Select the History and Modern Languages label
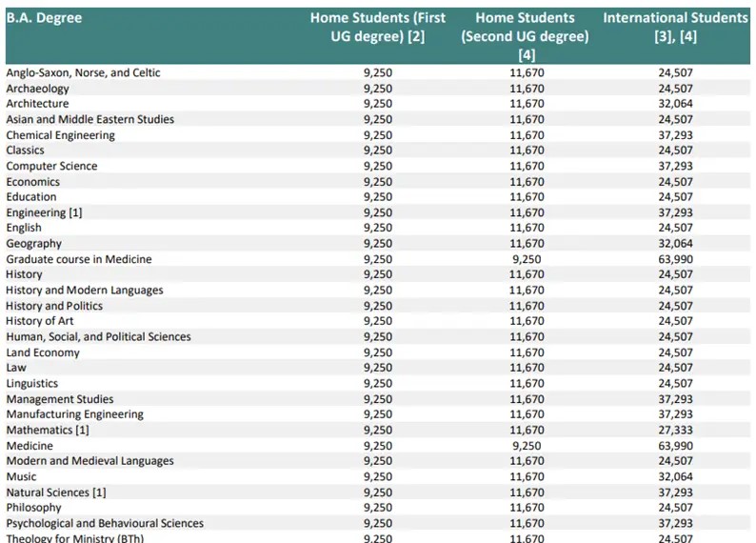Image resolution: width=756 pixels, height=543 pixels. pyautogui.click(x=85, y=290)
